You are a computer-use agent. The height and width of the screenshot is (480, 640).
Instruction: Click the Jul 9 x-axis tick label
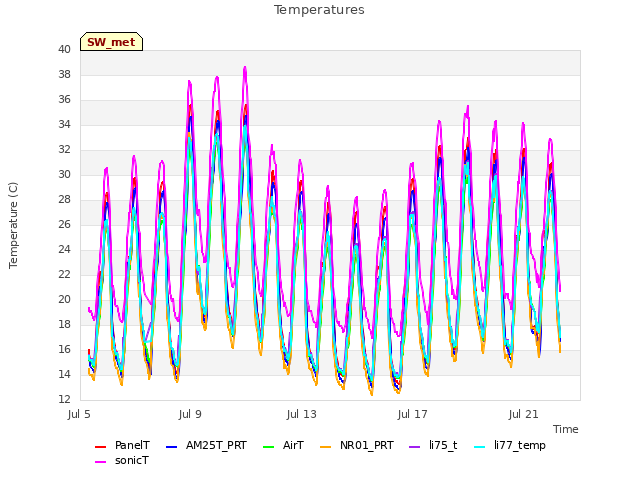[190, 414]
